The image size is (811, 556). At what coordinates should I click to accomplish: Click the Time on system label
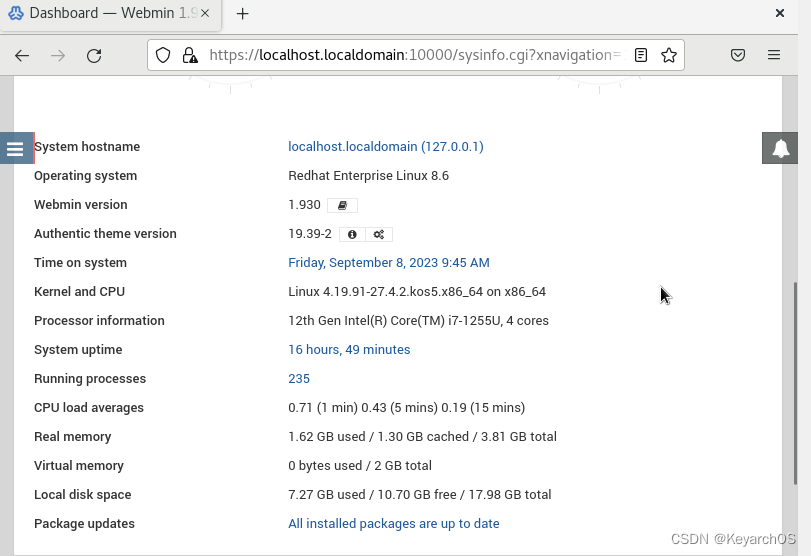click(x=80, y=263)
